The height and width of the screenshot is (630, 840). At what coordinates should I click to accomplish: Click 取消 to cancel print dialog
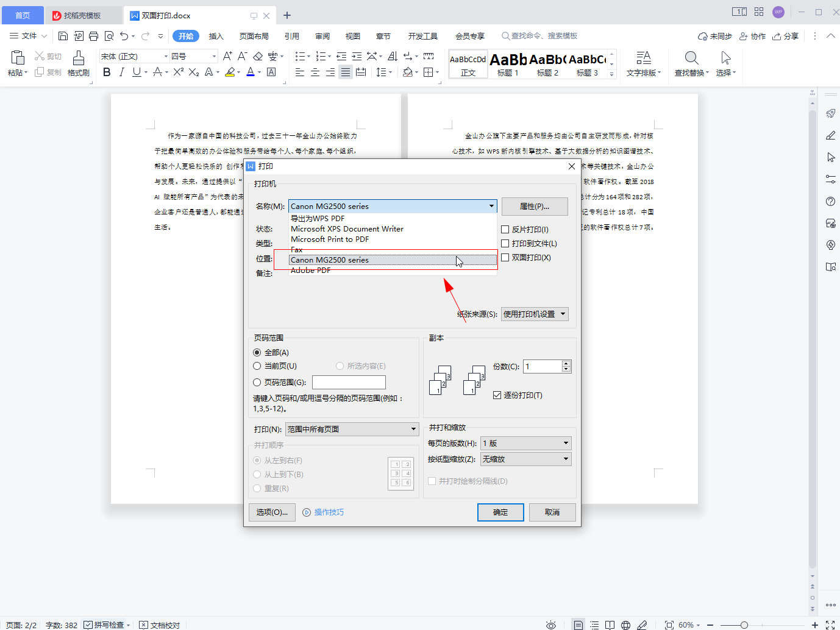click(552, 512)
